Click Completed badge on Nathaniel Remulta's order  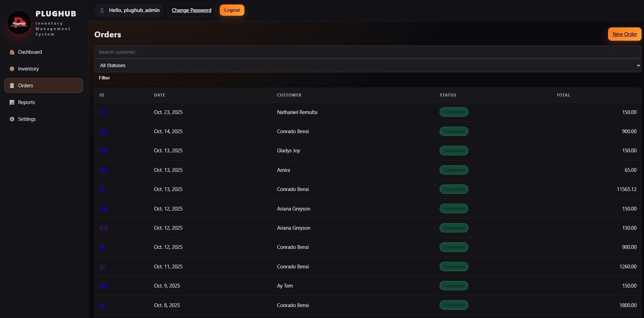click(454, 112)
